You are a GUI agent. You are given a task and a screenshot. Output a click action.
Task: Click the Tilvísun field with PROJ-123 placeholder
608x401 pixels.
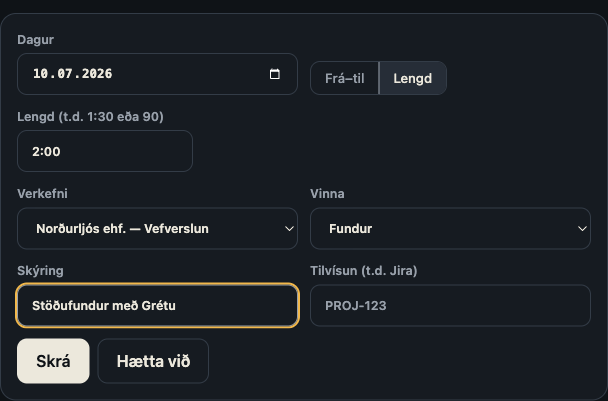(x=450, y=306)
